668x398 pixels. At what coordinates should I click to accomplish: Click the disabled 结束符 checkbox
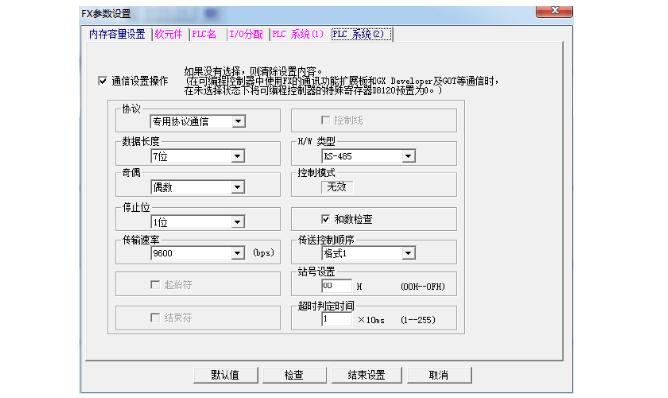click(155, 317)
